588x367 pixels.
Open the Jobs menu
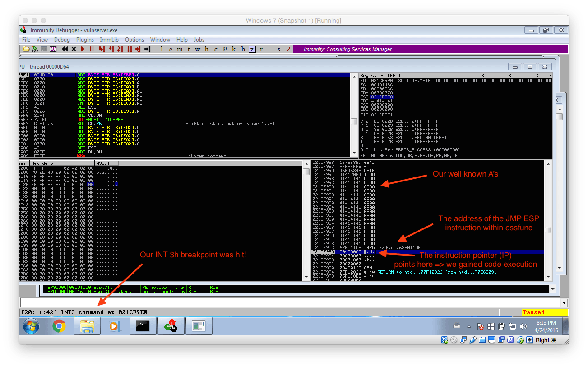pyautogui.click(x=199, y=40)
